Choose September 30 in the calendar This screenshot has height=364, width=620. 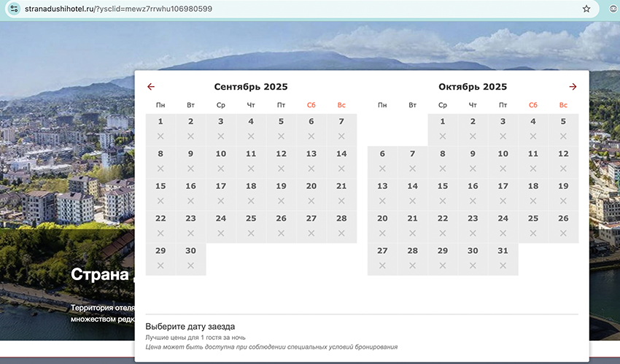coord(191,257)
